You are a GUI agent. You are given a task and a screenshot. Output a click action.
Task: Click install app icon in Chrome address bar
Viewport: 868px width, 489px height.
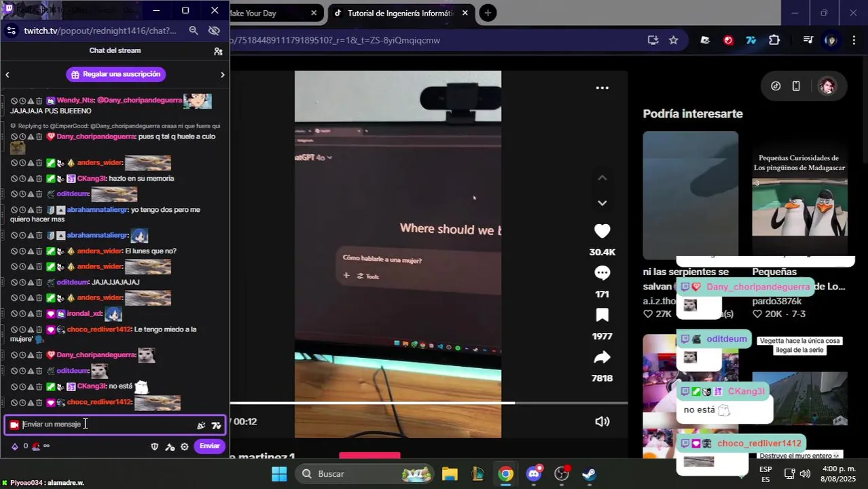(x=653, y=40)
